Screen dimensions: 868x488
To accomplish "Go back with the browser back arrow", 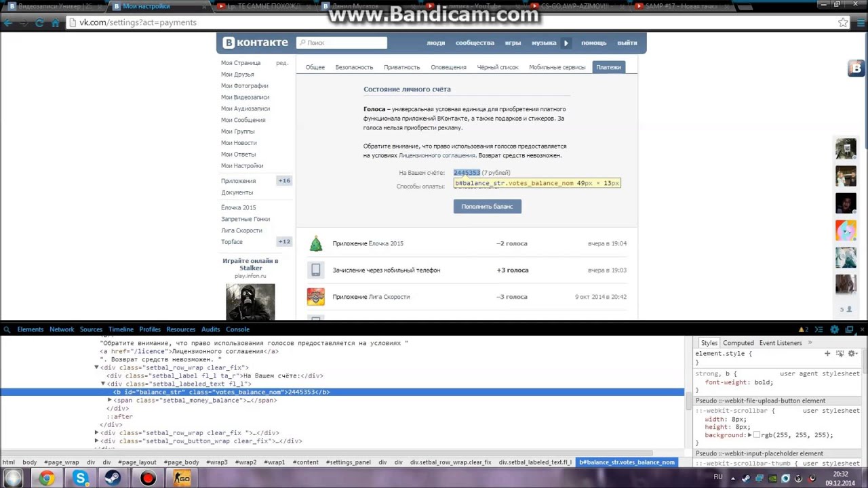I will (x=8, y=22).
